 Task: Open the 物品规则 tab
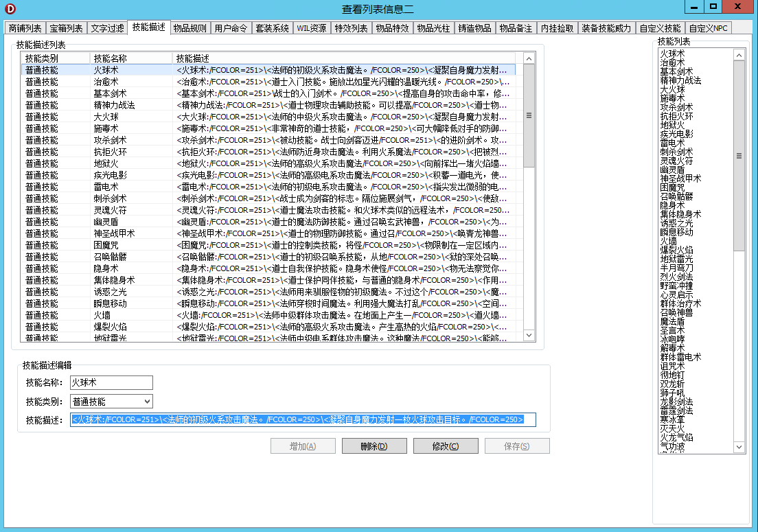pyautogui.click(x=189, y=28)
